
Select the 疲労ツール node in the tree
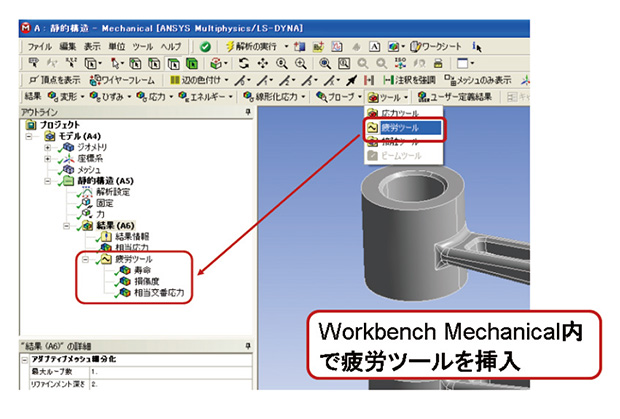point(134,259)
